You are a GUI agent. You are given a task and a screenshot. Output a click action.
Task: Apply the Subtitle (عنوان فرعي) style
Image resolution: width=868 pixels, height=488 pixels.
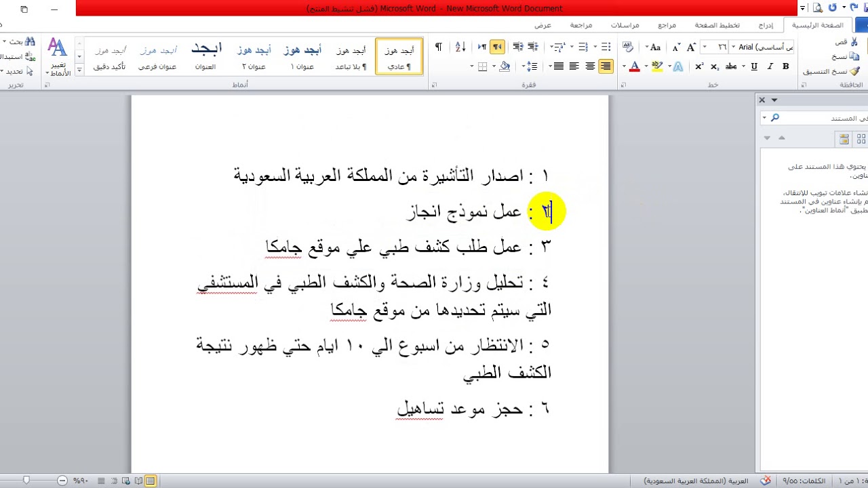click(x=157, y=56)
